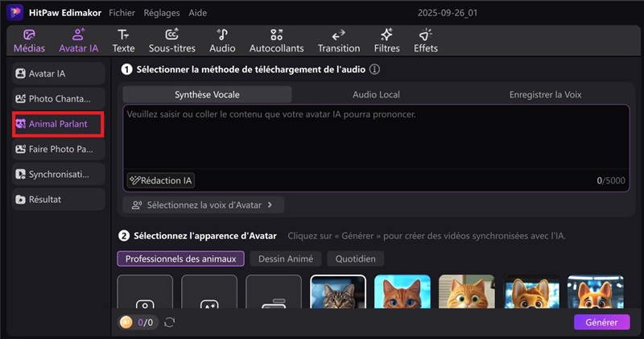Click the Générer button
This screenshot has height=339, width=644.
(x=601, y=322)
